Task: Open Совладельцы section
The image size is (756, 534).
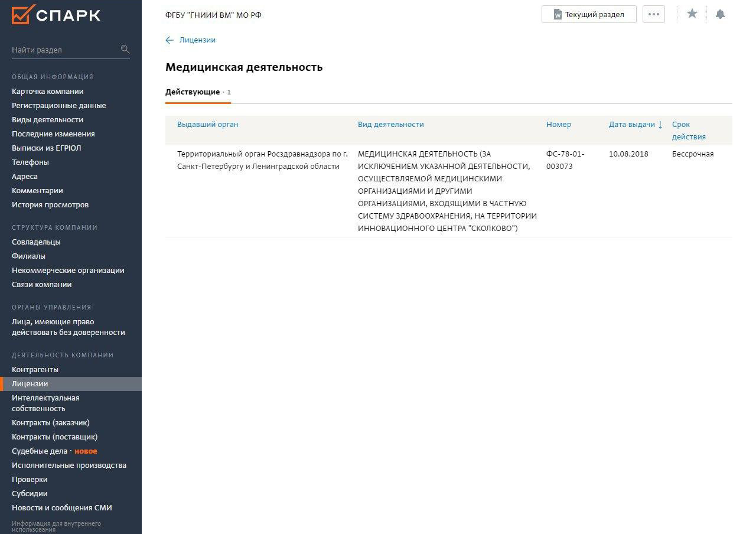Action: click(x=36, y=242)
